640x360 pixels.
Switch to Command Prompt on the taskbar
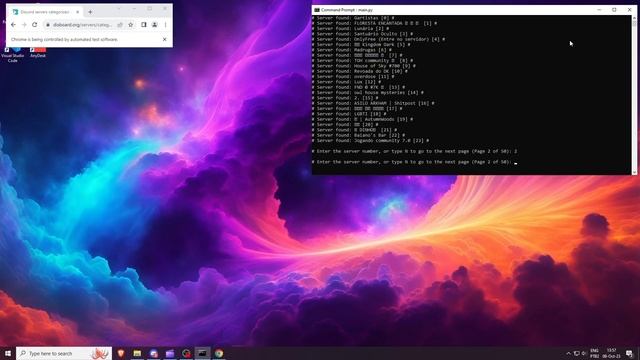202,353
